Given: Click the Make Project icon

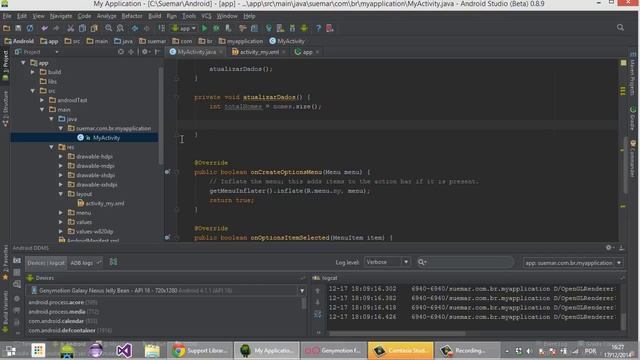Looking at the screenshot, I should pos(162,28).
